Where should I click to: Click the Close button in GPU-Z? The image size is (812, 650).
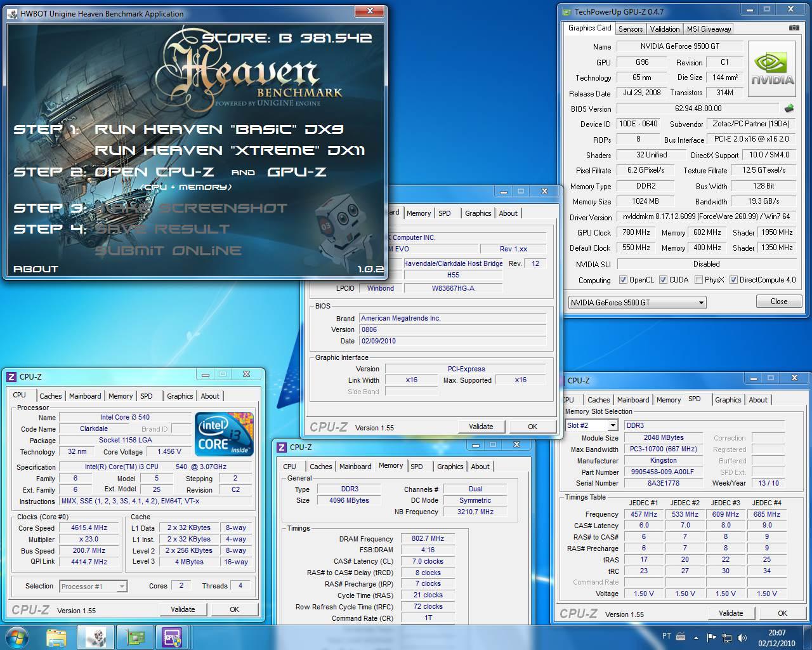[x=779, y=302]
